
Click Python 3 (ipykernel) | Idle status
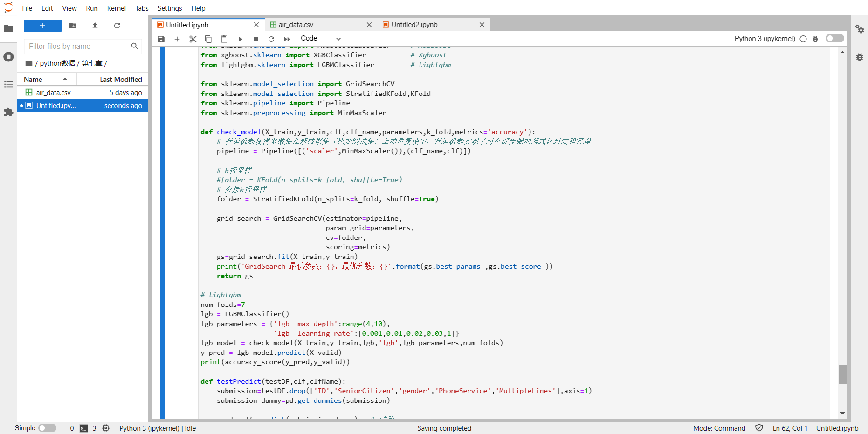[158, 428]
